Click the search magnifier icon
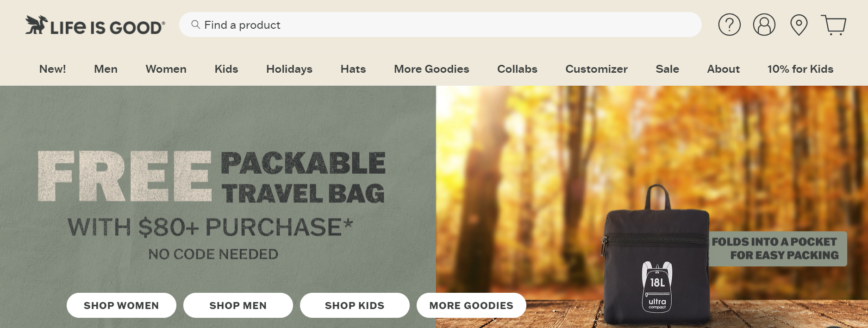868x328 pixels. (x=196, y=25)
